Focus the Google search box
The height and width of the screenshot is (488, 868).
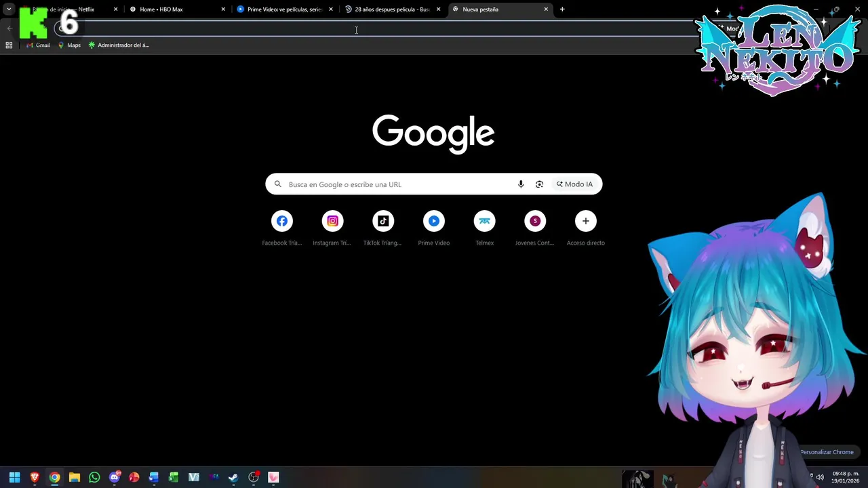tap(434, 184)
